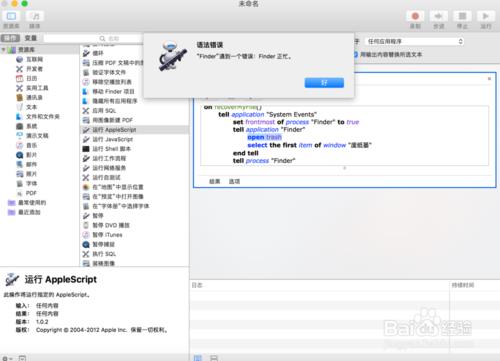
Task: Click the gear menu at bottom left
Action: pos(7,358)
